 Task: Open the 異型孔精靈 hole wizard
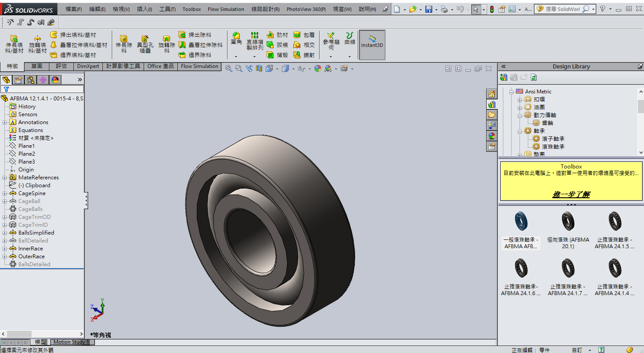[x=145, y=45]
